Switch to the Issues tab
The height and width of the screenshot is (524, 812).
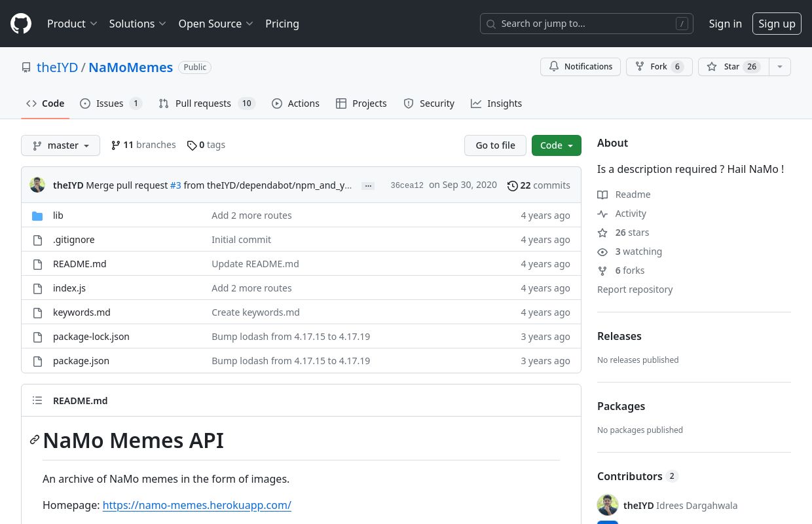(111, 103)
